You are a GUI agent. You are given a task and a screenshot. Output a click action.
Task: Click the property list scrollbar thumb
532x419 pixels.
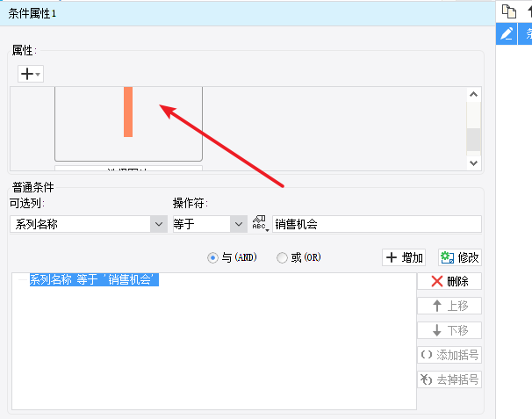click(x=474, y=140)
